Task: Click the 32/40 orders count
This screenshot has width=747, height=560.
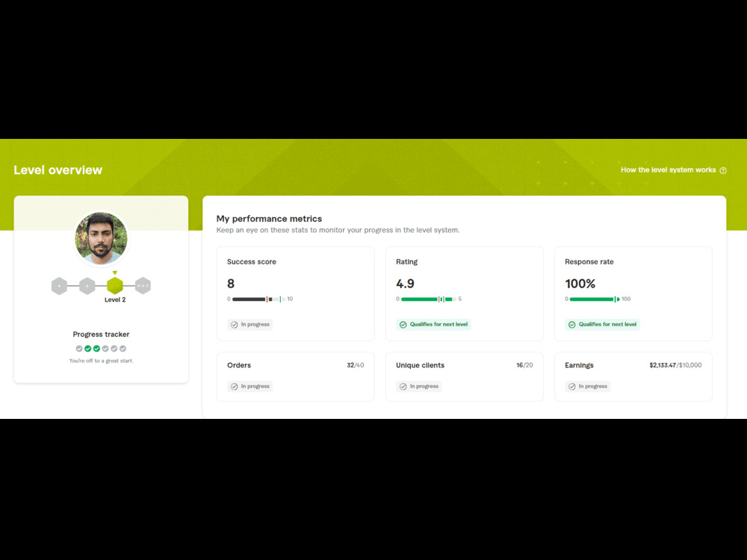Action: 356,365
